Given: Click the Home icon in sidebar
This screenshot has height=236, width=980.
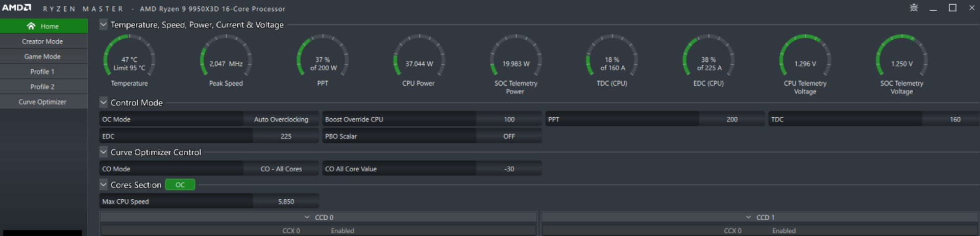Looking at the screenshot, I should (x=31, y=26).
